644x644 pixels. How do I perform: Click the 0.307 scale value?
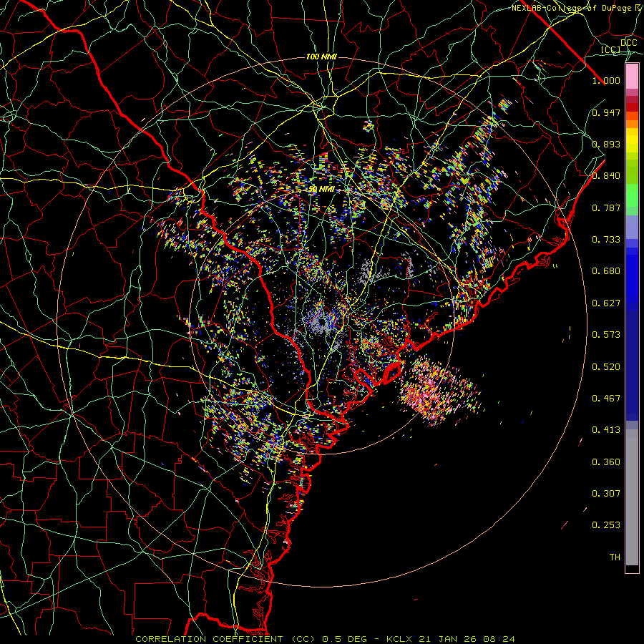(x=606, y=494)
